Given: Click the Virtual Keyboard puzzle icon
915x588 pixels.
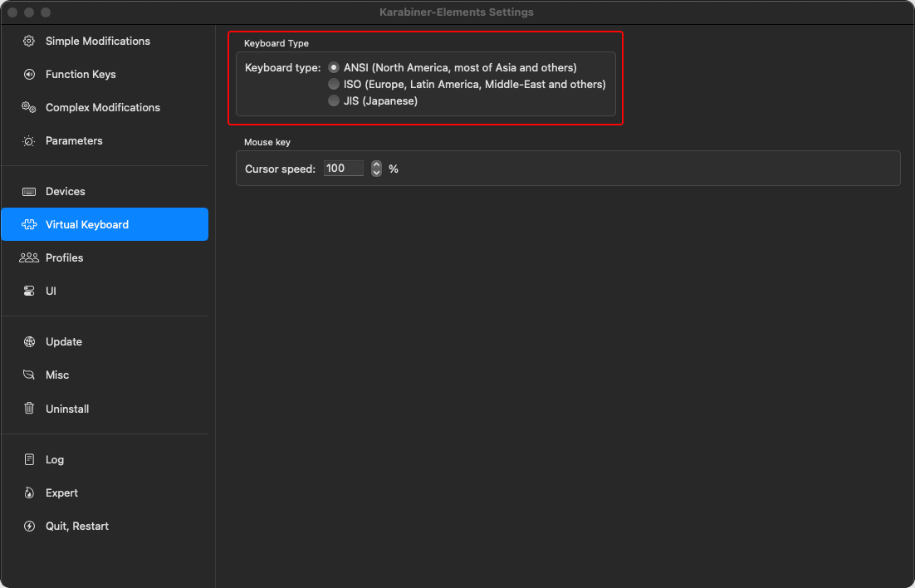Looking at the screenshot, I should click(28, 224).
